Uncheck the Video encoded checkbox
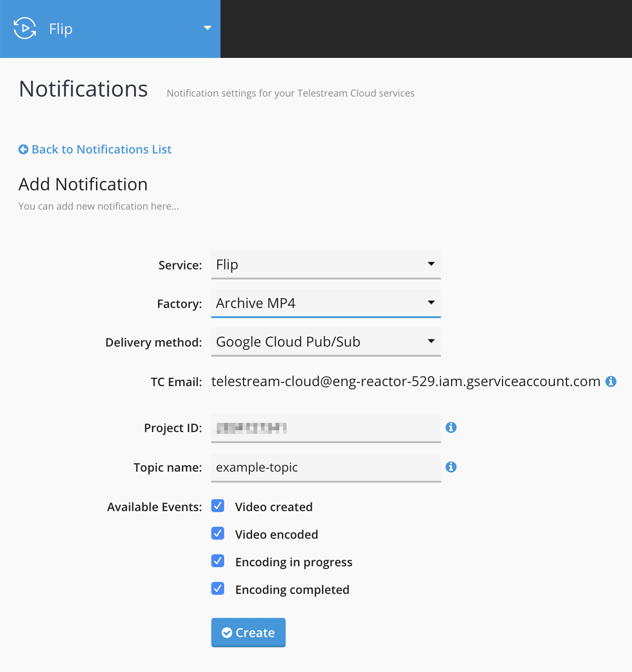This screenshot has width=632, height=672. click(x=218, y=533)
